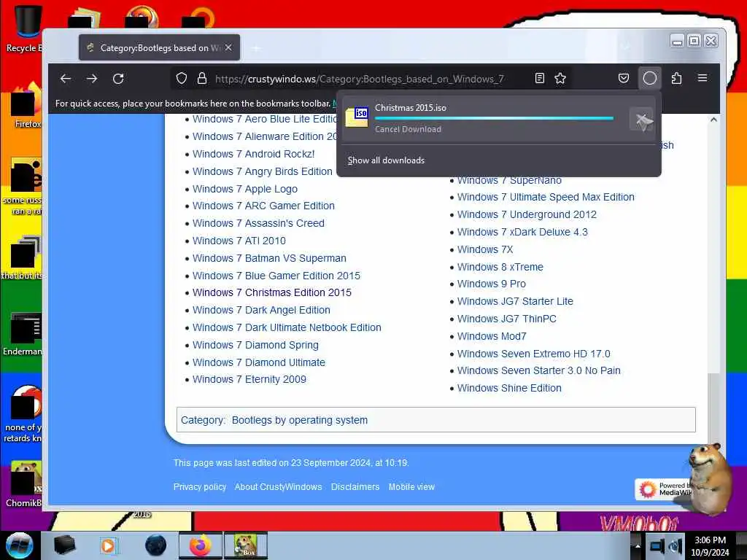Screen dimensions: 747x560
Task: Open Windows 7 Batman VS Superman link
Action: tap(269, 258)
